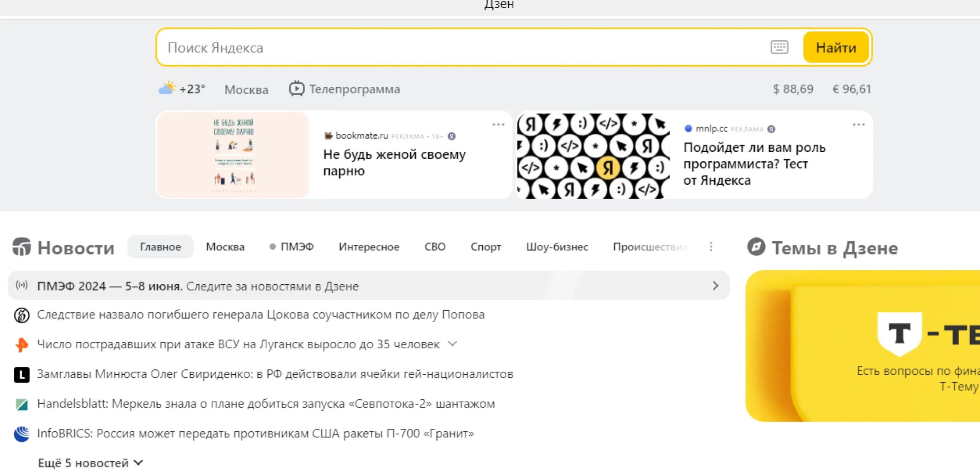Open ПМЭФ 2024 banner arrow
The height and width of the screenshot is (472, 980).
click(x=715, y=286)
